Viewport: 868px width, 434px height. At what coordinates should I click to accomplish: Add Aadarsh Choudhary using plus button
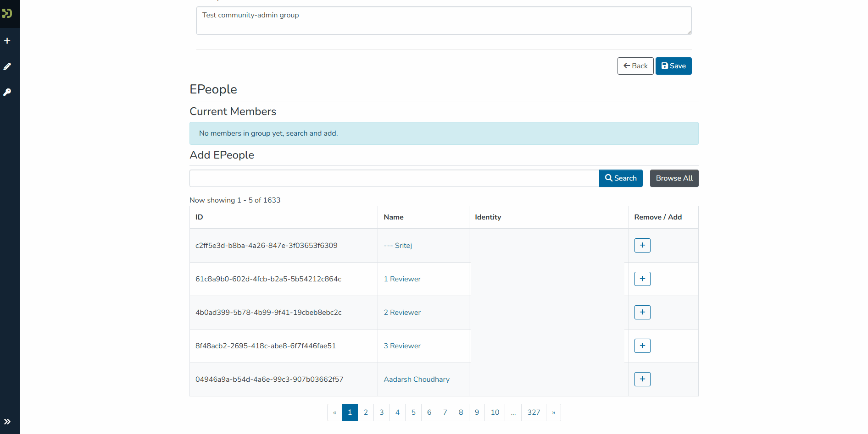pos(642,379)
